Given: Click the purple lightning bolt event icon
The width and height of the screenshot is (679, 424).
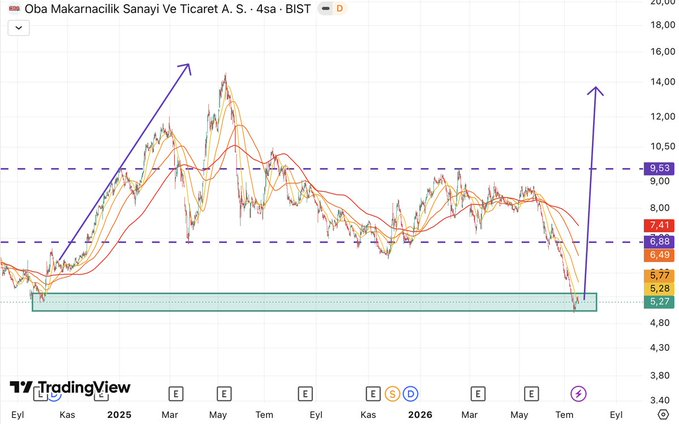Looking at the screenshot, I should pos(579,394).
